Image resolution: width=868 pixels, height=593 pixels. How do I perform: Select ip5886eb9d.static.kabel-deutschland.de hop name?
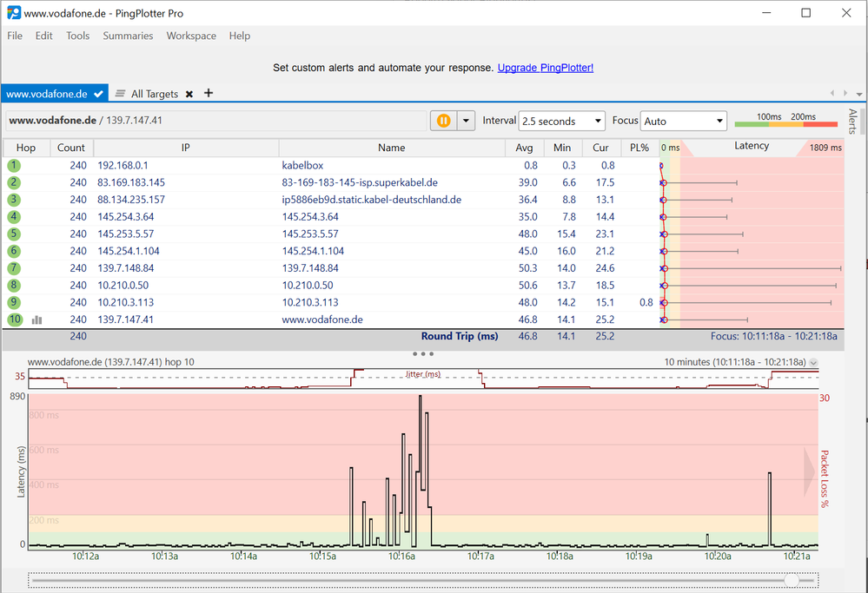(x=372, y=200)
